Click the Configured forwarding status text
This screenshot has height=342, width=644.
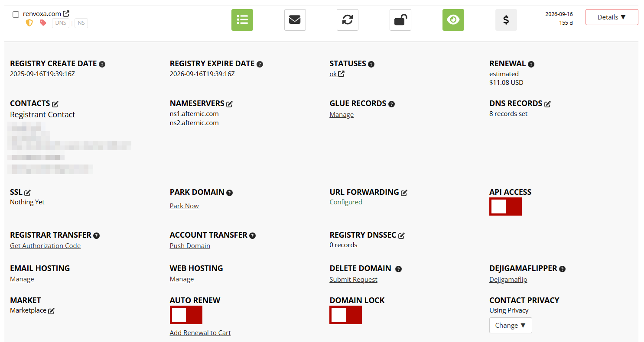click(x=346, y=202)
